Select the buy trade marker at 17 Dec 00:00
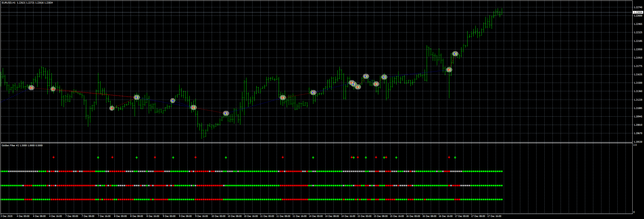Screen dimensions: 644x219 tap(455, 54)
